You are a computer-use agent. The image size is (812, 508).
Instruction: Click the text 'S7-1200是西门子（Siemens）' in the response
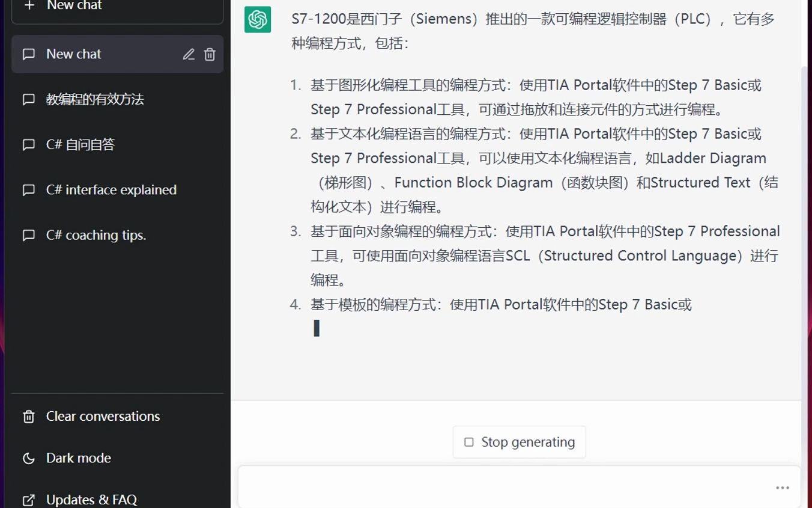pos(387,19)
